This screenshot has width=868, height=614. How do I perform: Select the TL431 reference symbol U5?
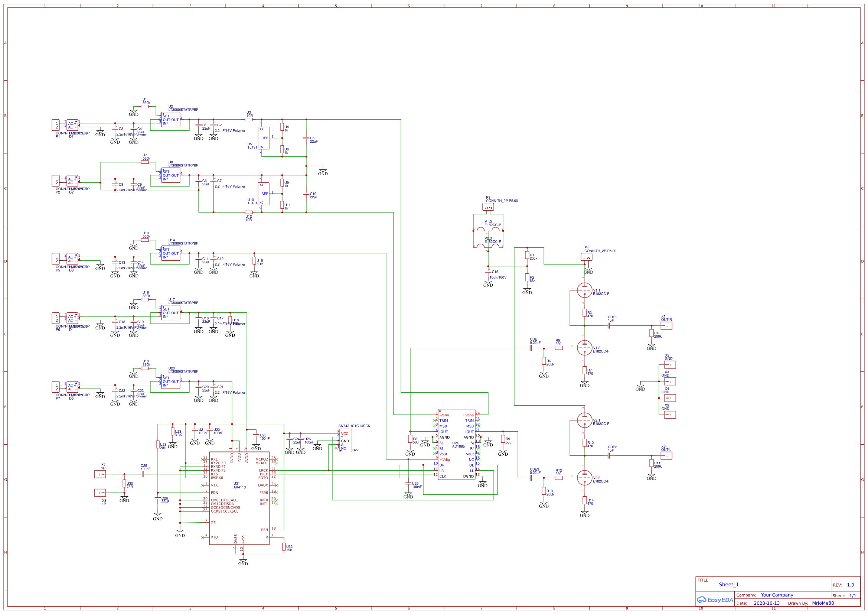(x=264, y=138)
